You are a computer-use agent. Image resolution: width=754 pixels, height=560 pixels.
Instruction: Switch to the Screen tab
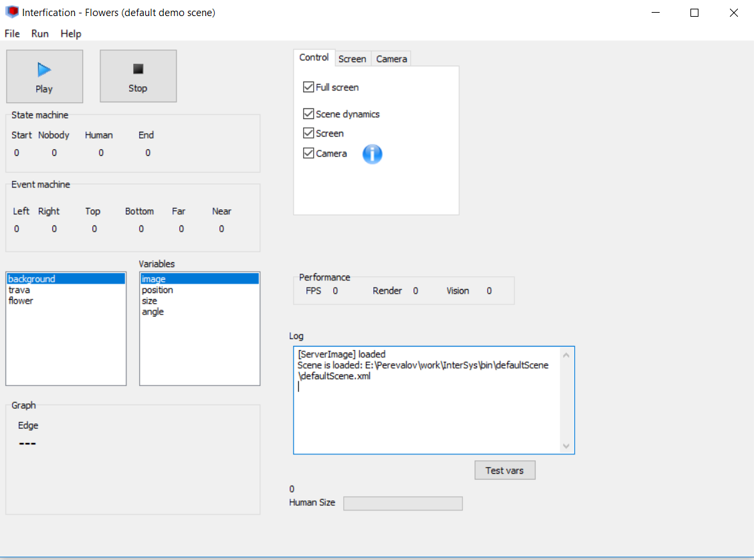click(x=352, y=59)
